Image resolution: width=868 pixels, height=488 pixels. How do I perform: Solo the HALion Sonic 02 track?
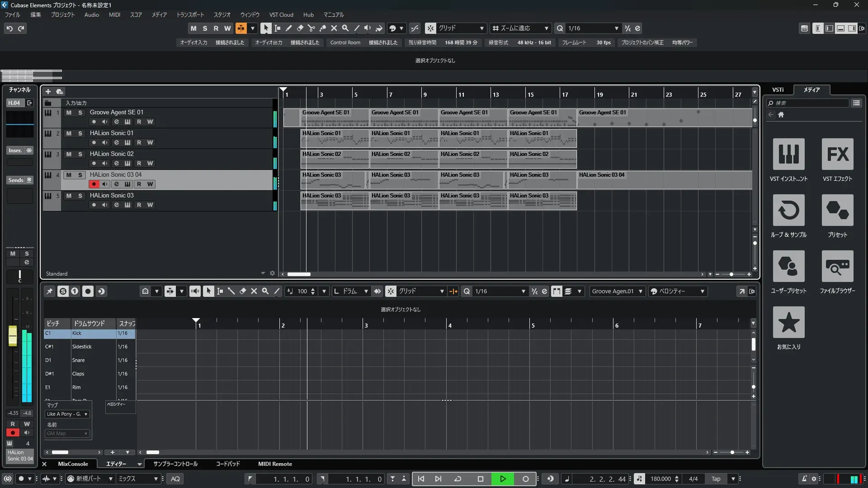pos(80,154)
